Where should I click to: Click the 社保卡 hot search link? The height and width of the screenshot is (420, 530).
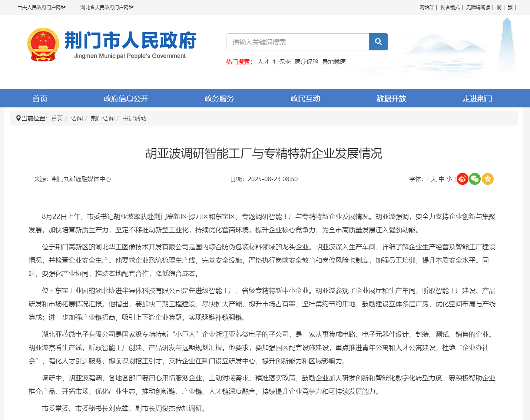(x=282, y=62)
